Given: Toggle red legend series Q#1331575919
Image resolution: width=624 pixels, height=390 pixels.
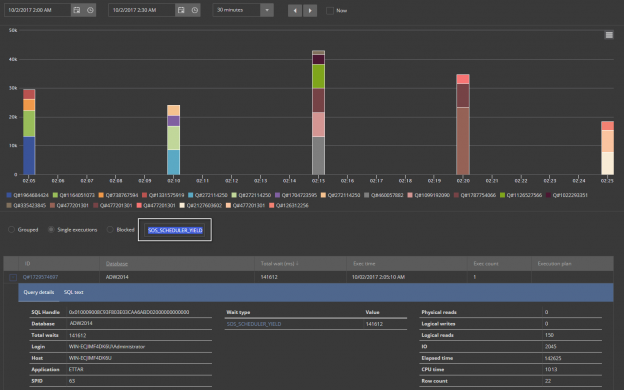Looking at the screenshot, I should click(x=163, y=195).
